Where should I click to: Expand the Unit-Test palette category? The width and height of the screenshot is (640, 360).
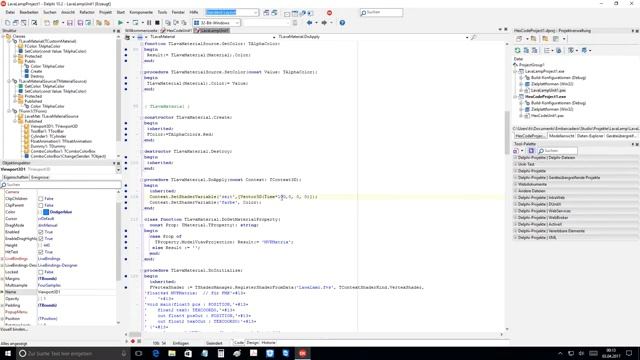point(516,164)
